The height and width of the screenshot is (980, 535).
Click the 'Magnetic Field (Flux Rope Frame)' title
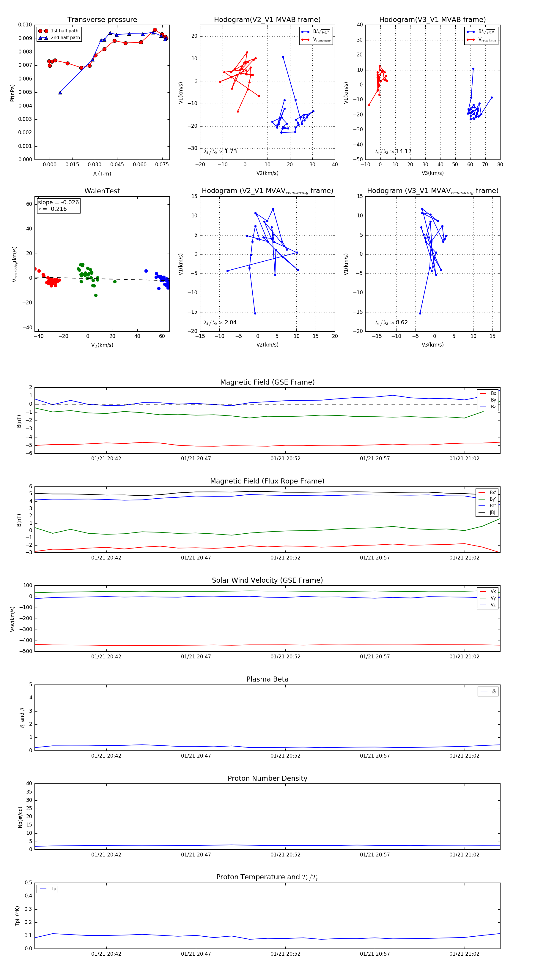(267, 481)
